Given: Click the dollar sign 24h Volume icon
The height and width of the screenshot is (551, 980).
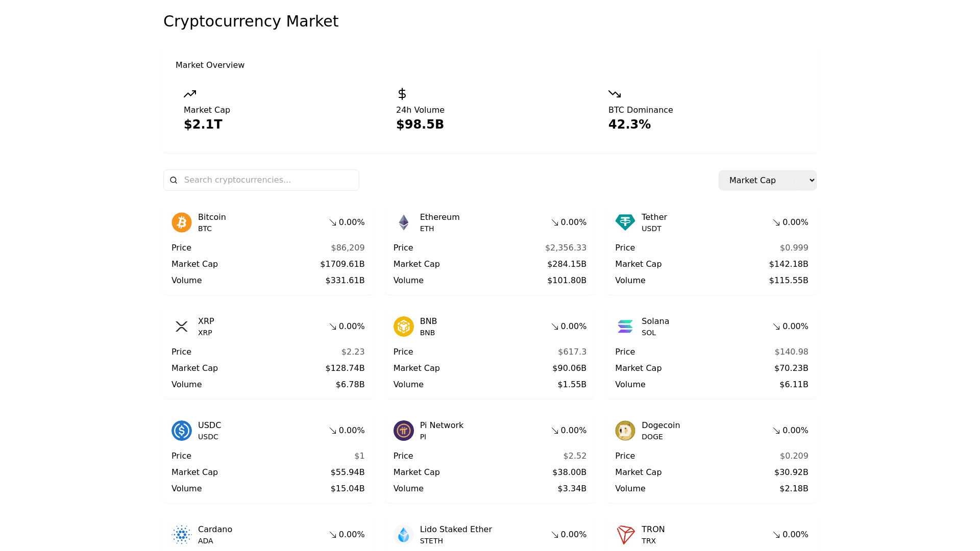Looking at the screenshot, I should (402, 94).
